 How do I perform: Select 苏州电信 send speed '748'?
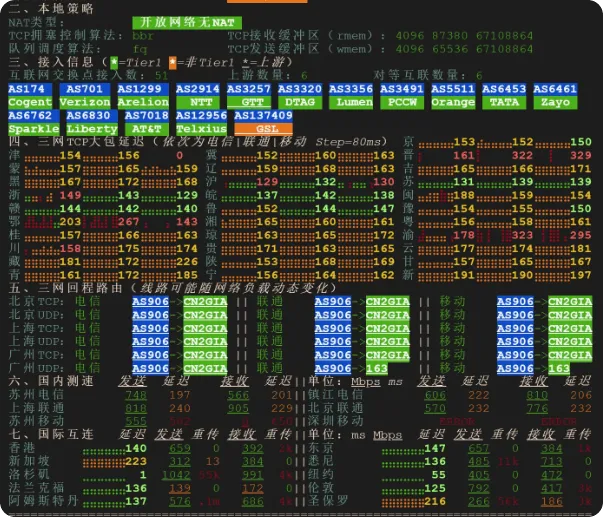(136, 395)
